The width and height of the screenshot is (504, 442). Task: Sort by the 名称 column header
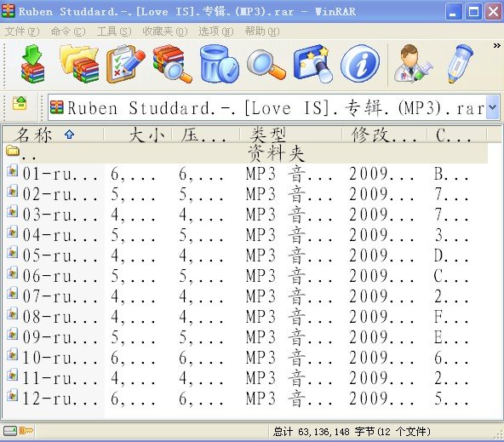pyautogui.click(x=53, y=135)
